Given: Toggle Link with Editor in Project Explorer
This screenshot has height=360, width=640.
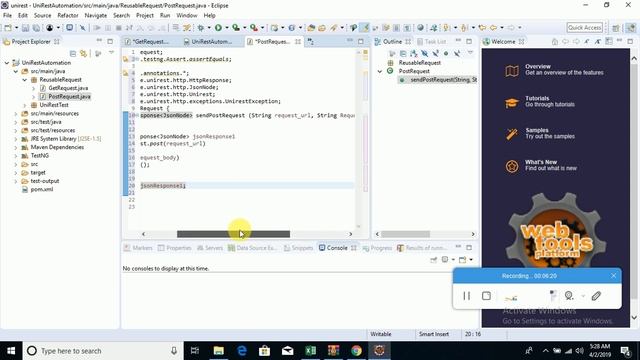Looking at the screenshot, I should pos(83,53).
